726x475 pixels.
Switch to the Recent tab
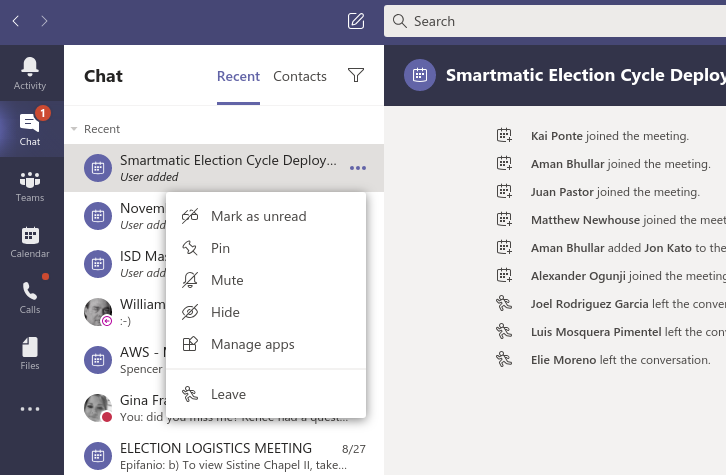click(x=238, y=76)
